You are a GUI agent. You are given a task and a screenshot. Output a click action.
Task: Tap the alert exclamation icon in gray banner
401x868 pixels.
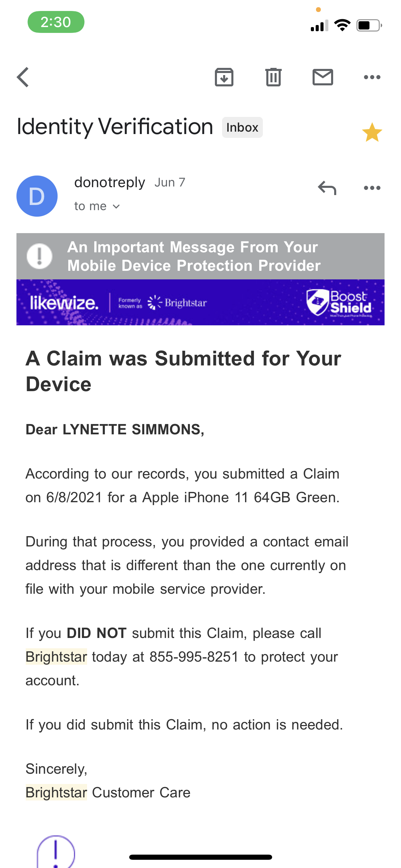click(39, 256)
